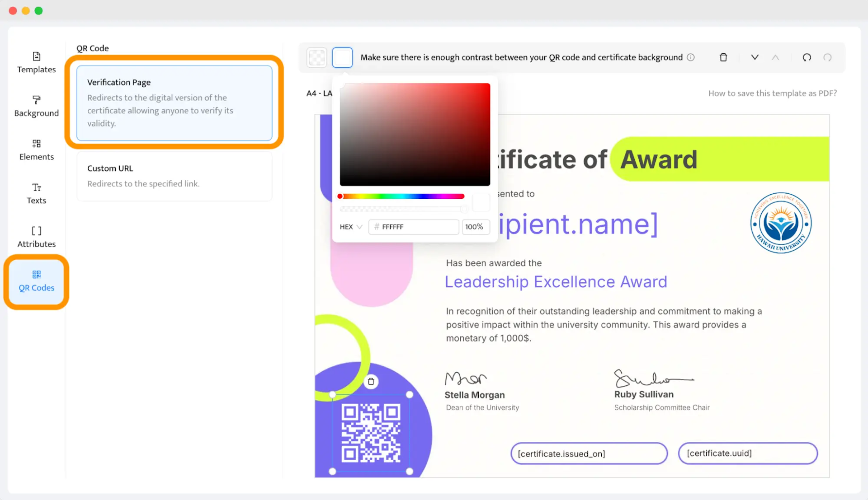Select the Custom URL redirect option
Viewport: 868px width, 500px height.
(175, 176)
